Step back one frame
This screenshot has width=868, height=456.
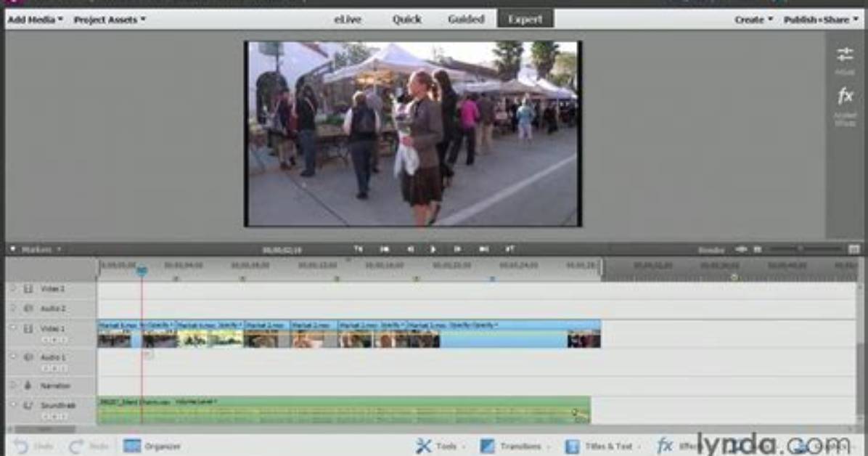click(x=410, y=249)
